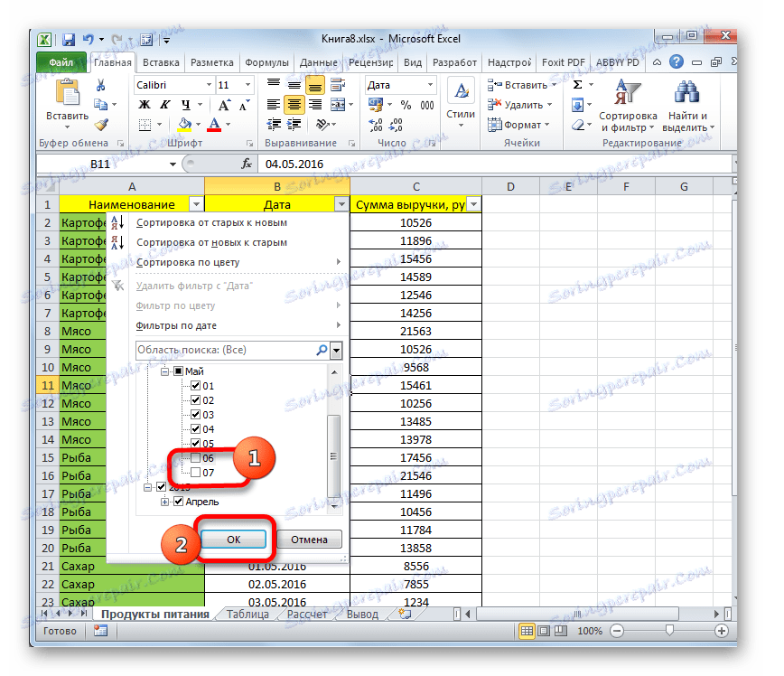The height and width of the screenshot is (676, 784).
Task: Click the Name Box showing B11
Action: pyautogui.click(x=100, y=164)
